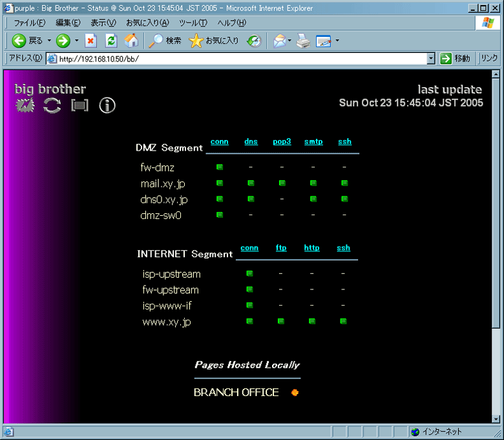Viewport: 504px width, 440px height.
Task: Click the Print icon
Action: tap(303, 41)
